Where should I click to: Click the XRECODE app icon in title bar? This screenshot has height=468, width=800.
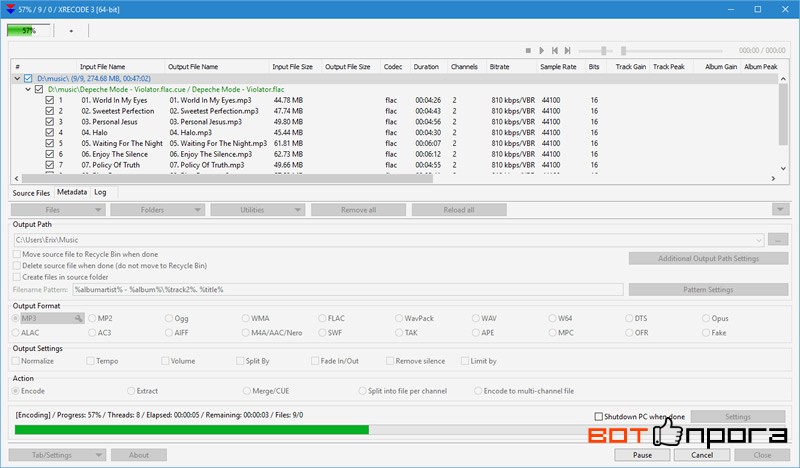coord(10,9)
